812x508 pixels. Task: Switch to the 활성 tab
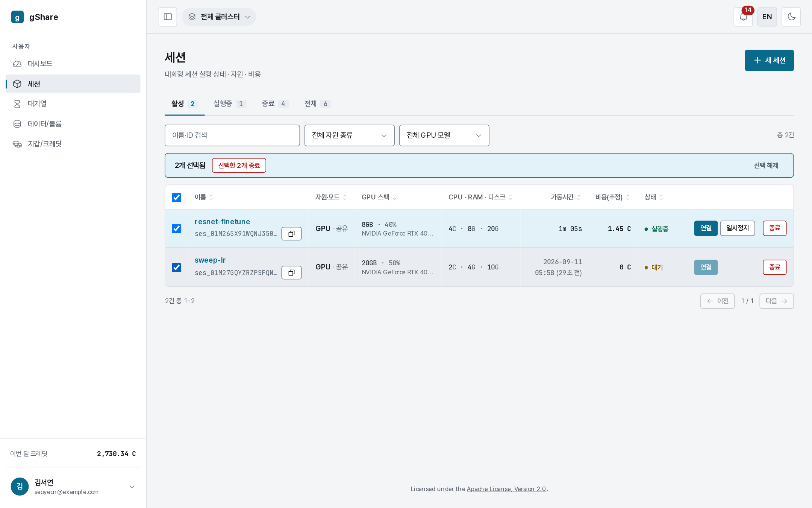(x=184, y=104)
